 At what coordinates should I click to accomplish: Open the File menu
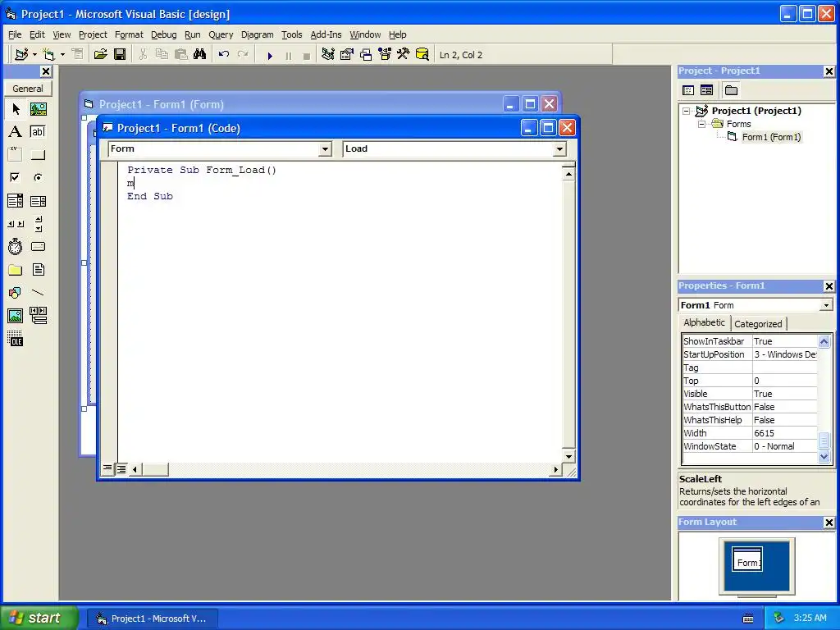click(15, 34)
